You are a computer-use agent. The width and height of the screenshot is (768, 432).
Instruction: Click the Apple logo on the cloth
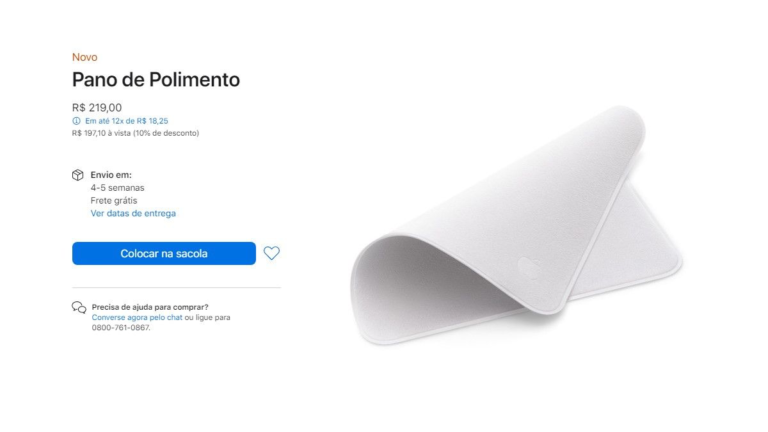coord(528,268)
